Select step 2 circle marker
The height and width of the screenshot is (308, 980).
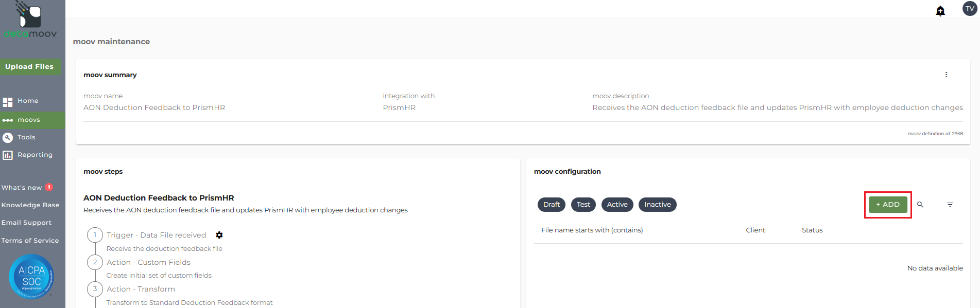95,262
